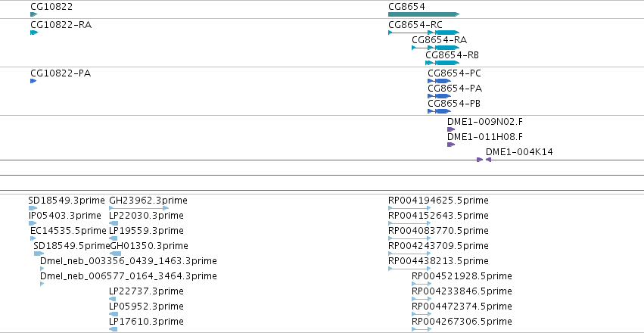This screenshot has width=644, height=333.
Task: Click the CG10822 gene arrow glyph
Action: [x=34, y=14]
